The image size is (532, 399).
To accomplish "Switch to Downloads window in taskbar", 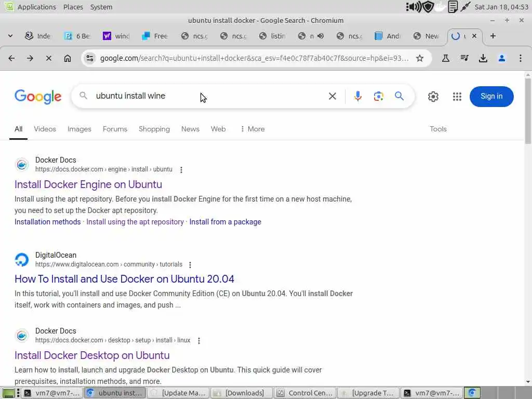I will (242, 393).
